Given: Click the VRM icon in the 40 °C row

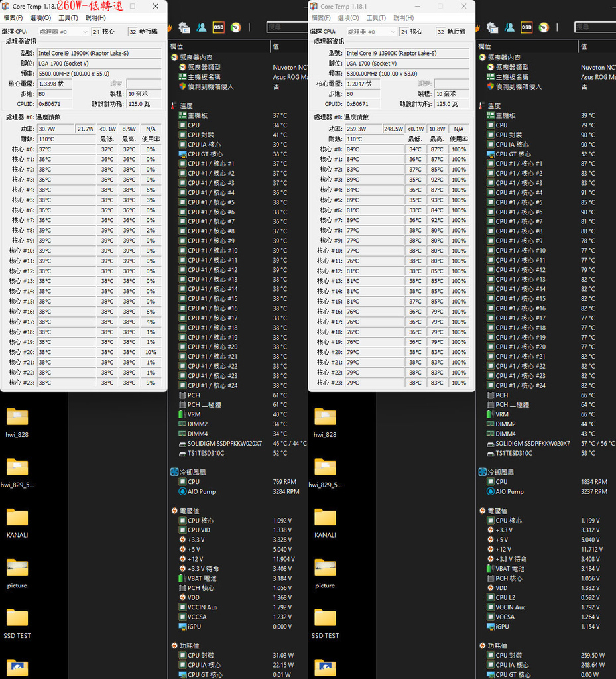Looking at the screenshot, I should 182,414.
